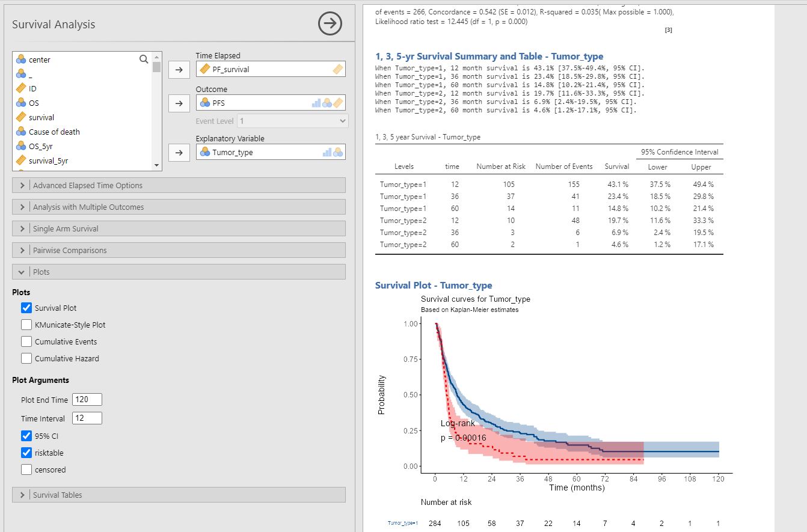The width and height of the screenshot is (807, 532).
Task: Enable the censored checkbox
Action: pyautogui.click(x=26, y=469)
